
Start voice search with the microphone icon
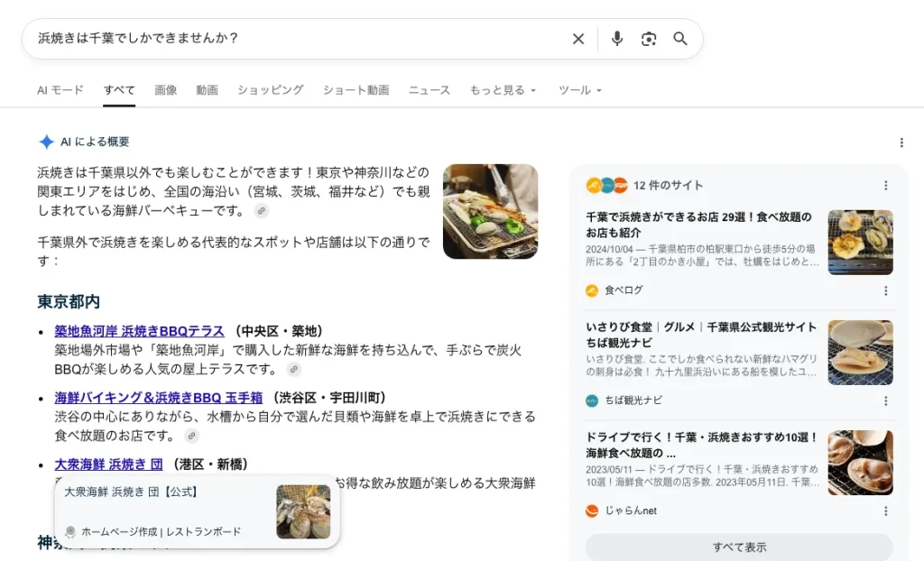click(617, 39)
